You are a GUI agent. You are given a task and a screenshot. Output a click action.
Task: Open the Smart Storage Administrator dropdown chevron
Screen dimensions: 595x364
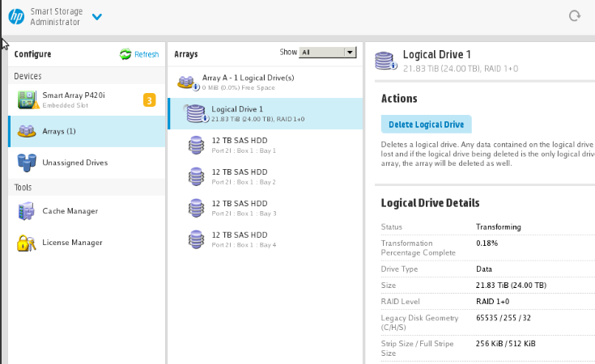pyautogui.click(x=97, y=17)
